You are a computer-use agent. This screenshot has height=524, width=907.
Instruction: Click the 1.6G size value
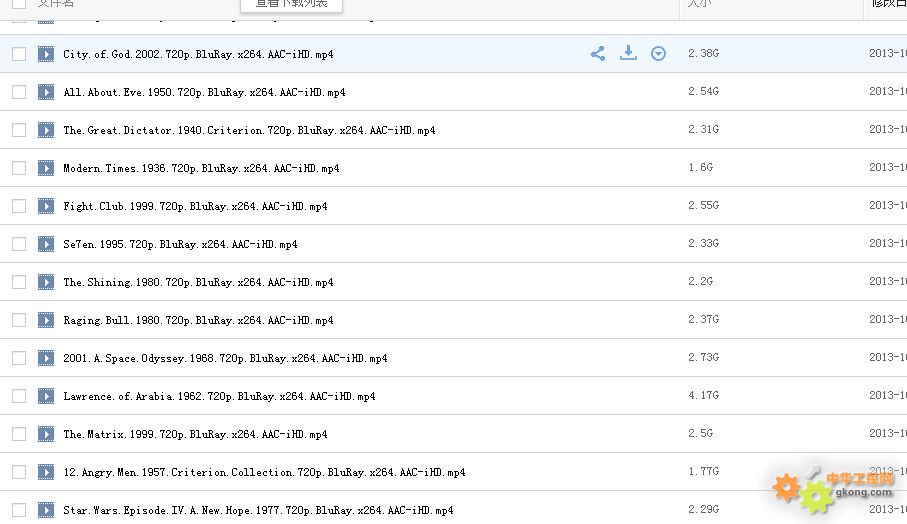(x=700, y=167)
